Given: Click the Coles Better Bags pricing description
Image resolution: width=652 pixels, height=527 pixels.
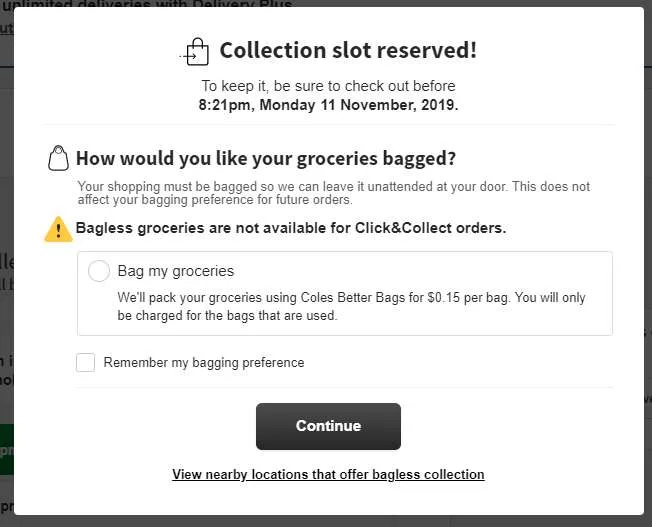Looking at the screenshot, I should (x=351, y=306).
